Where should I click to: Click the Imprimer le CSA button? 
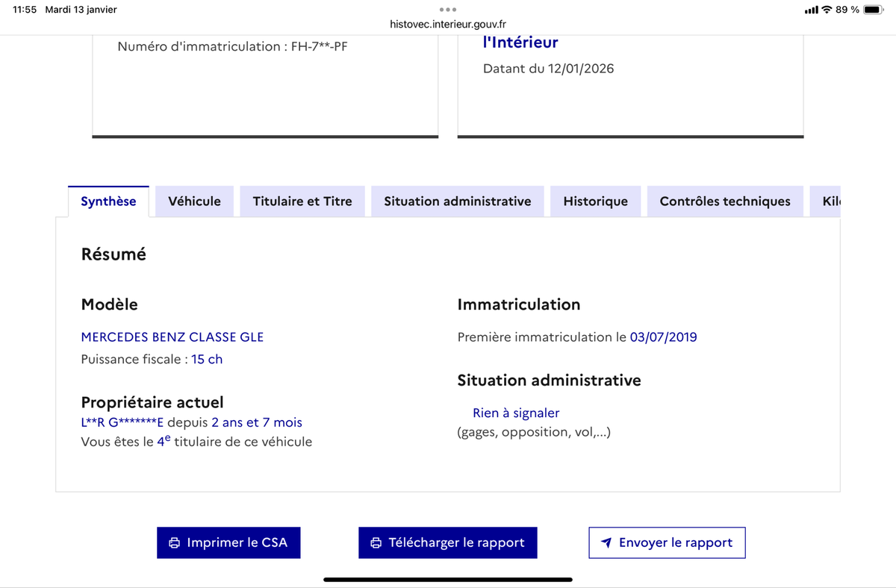coord(228,542)
